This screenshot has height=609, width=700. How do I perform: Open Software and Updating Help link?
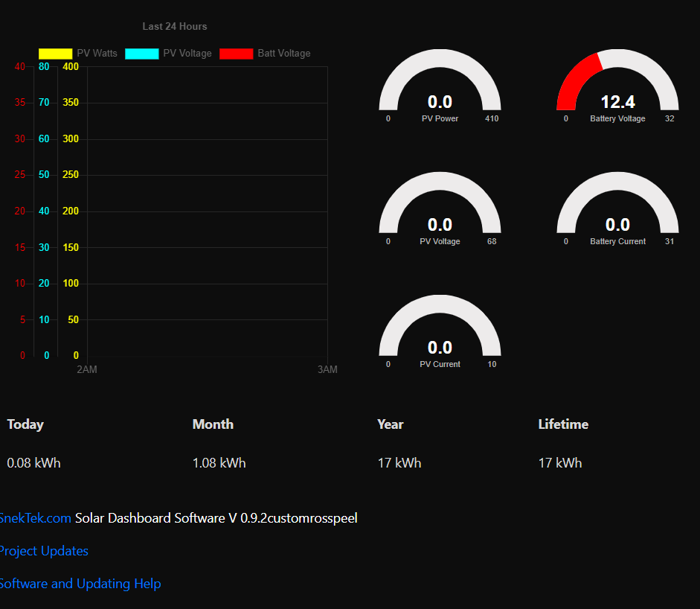pyautogui.click(x=80, y=584)
